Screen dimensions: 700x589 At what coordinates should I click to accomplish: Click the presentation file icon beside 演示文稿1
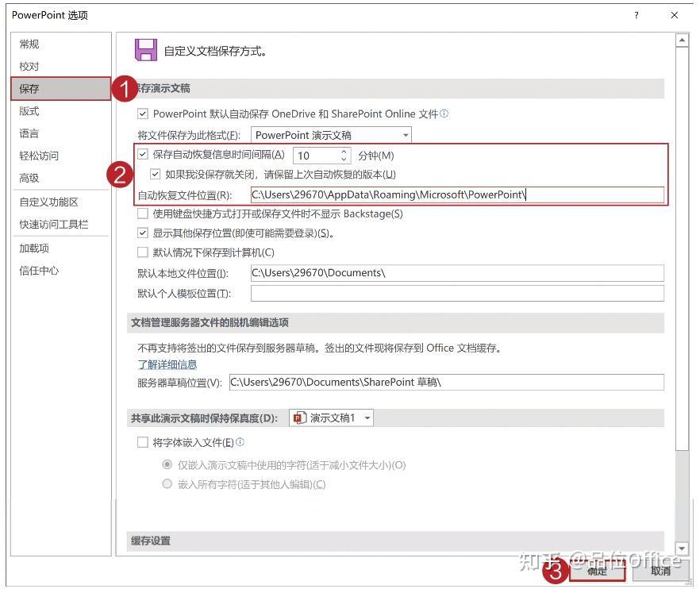tap(299, 418)
